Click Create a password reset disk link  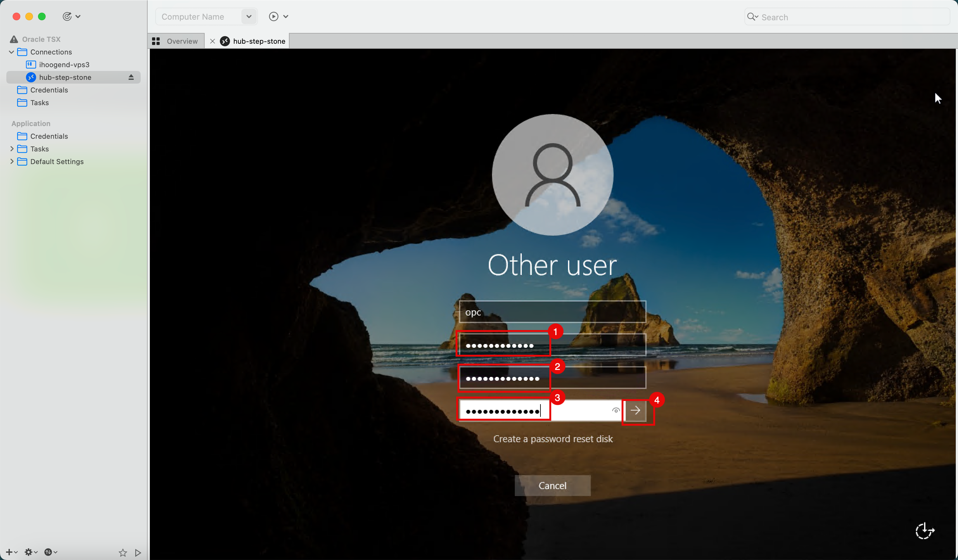coord(552,439)
